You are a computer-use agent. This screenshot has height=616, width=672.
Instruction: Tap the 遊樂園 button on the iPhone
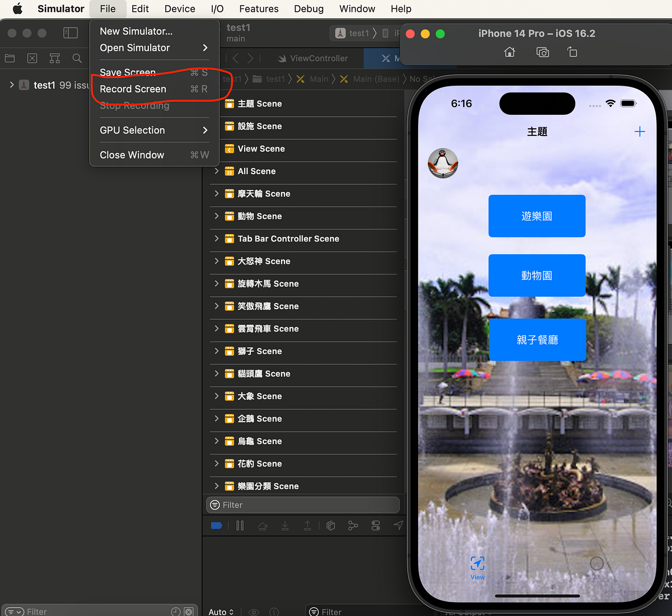click(536, 216)
